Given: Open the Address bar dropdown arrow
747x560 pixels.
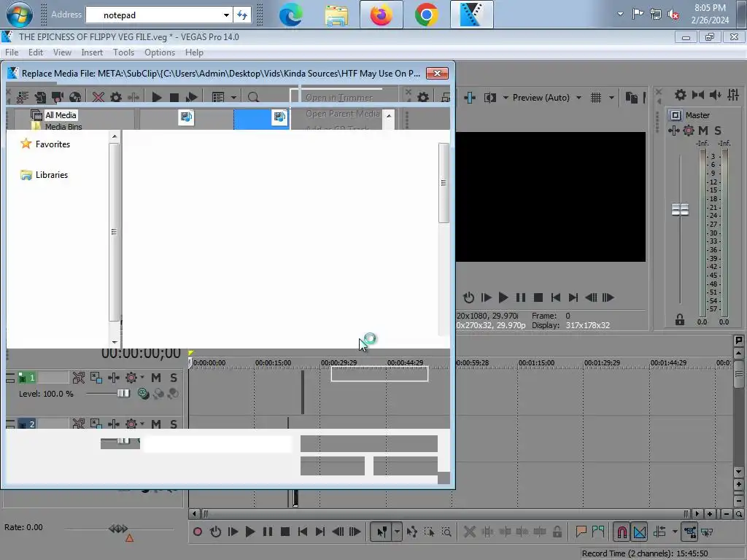Looking at the screenshot, I should click(x=226, y=15).
